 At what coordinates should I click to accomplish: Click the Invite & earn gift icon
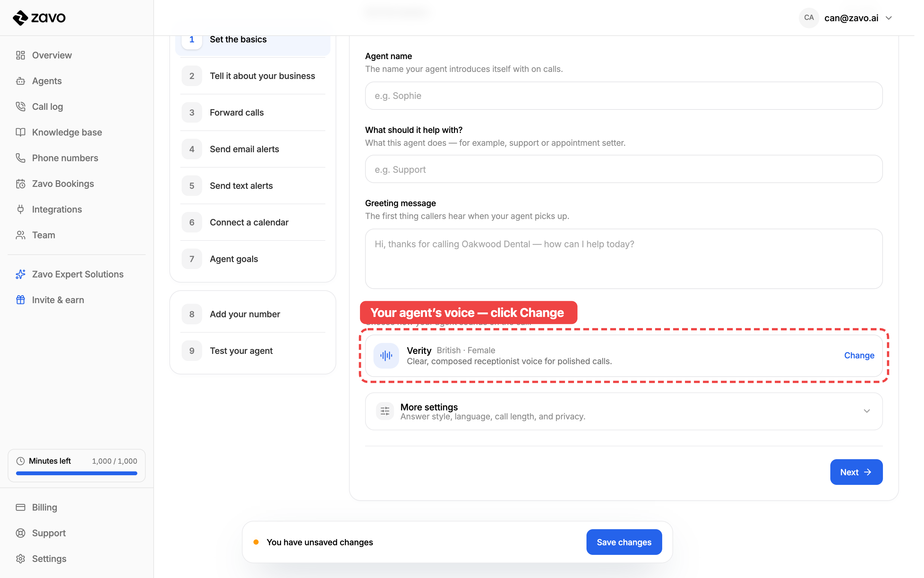coord(21,300)
